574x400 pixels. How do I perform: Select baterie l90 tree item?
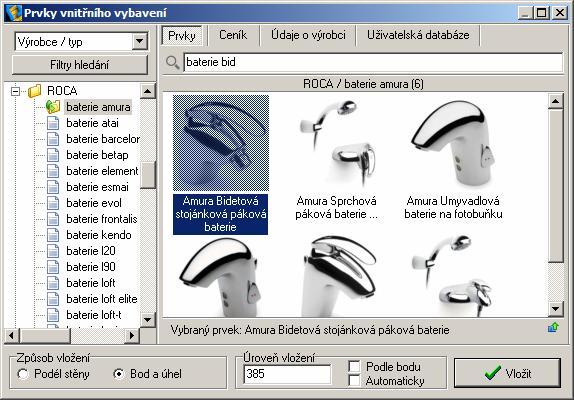(91, 267)
